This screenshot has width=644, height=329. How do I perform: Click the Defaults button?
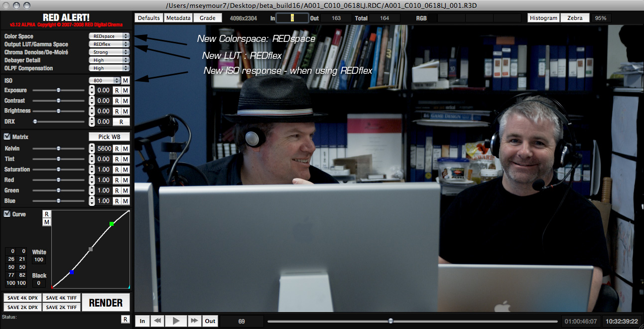pos(149,18)
